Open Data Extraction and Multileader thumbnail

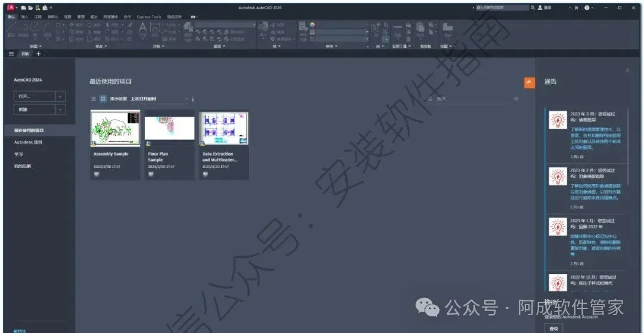[x=224, y=128]
